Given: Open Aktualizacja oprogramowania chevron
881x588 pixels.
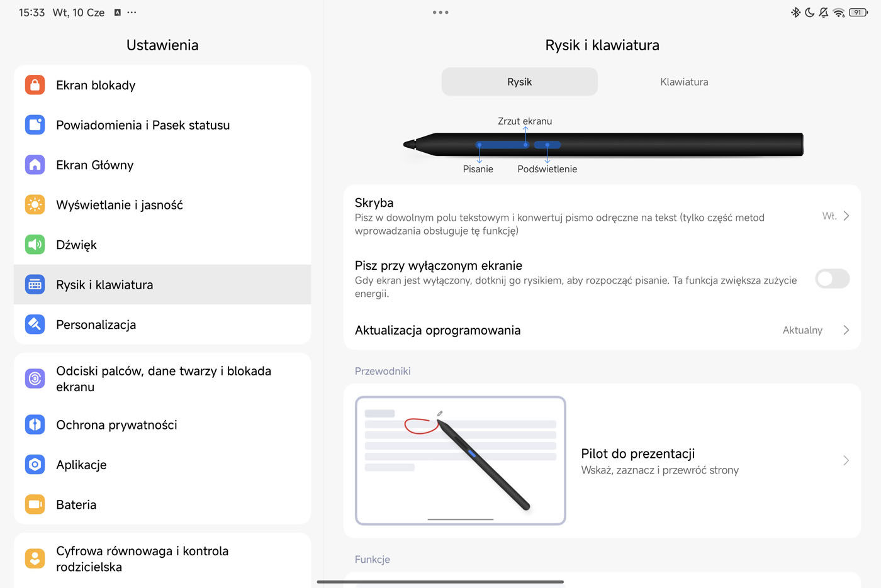Looking at the screenshot, I should tap(846, 330).
